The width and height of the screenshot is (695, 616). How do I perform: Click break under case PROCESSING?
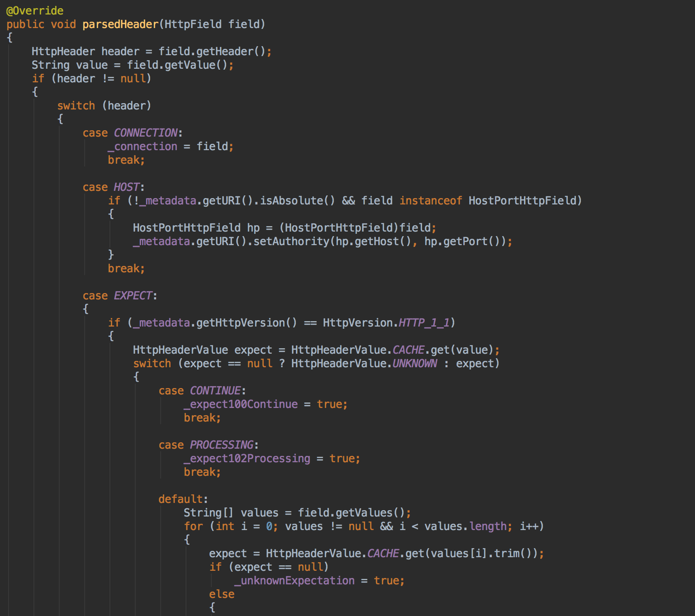coord(202,472)
